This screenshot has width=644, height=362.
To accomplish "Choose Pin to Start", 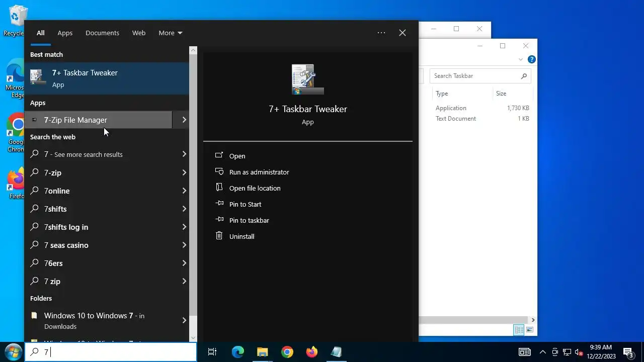I will pos(245,204).
